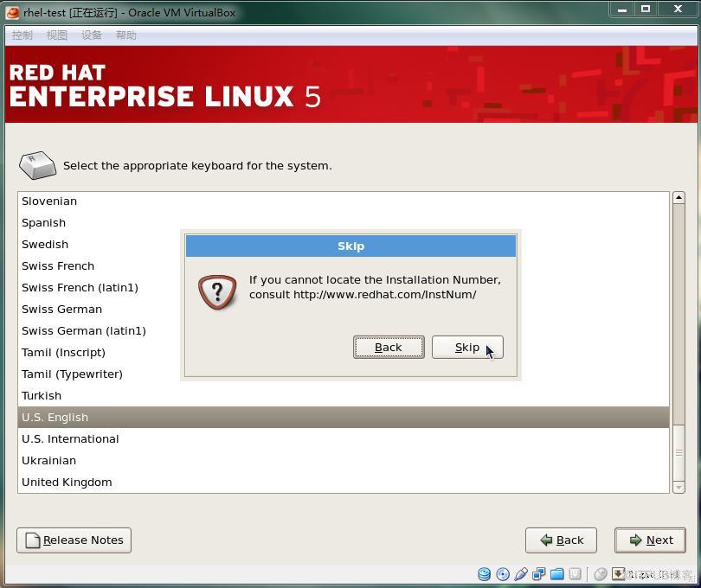Click the question mark icon in Skip dialog

[x=217, y=292]
